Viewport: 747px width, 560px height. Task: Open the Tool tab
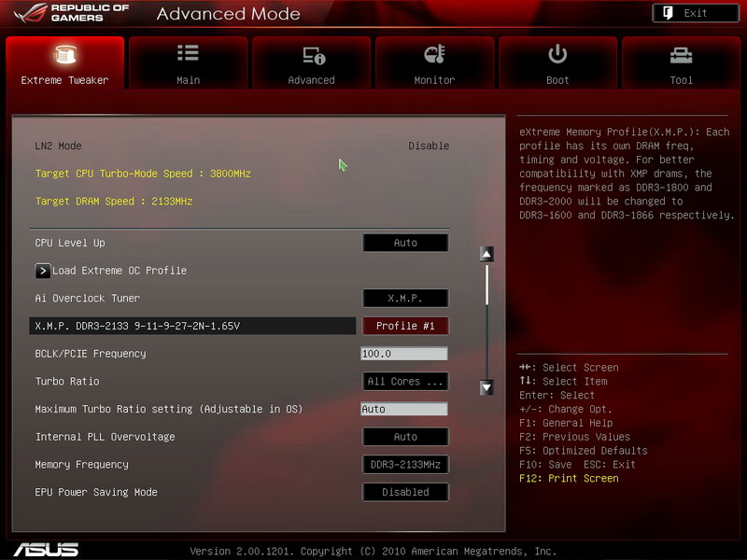(682, 63)
